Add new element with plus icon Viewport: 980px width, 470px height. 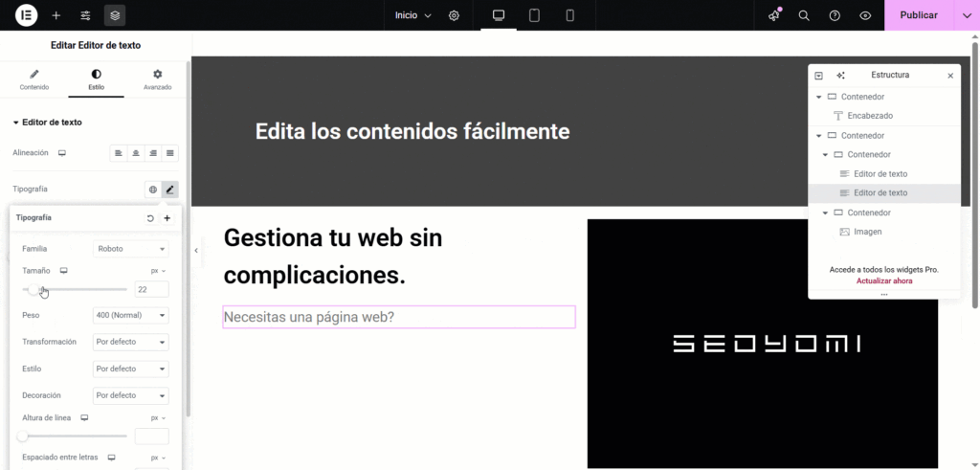(x=56, y=15)
